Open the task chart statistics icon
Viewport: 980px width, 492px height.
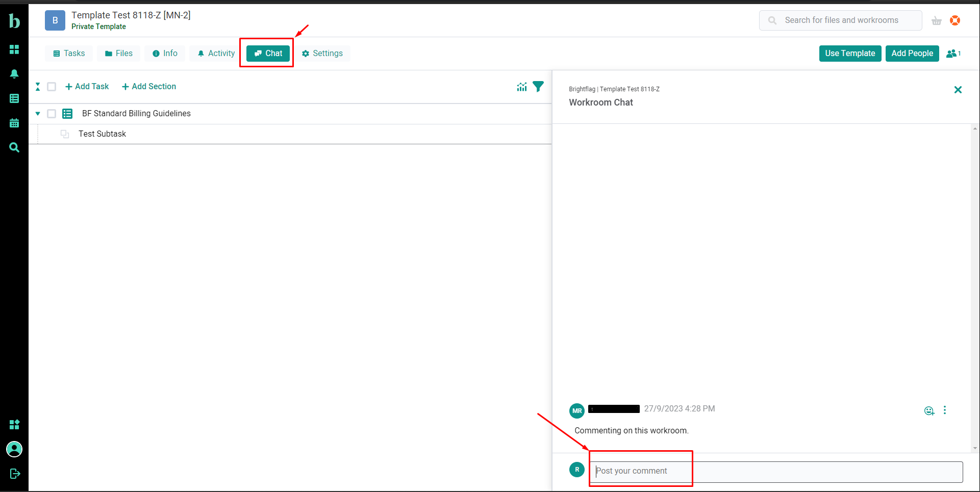521,87
